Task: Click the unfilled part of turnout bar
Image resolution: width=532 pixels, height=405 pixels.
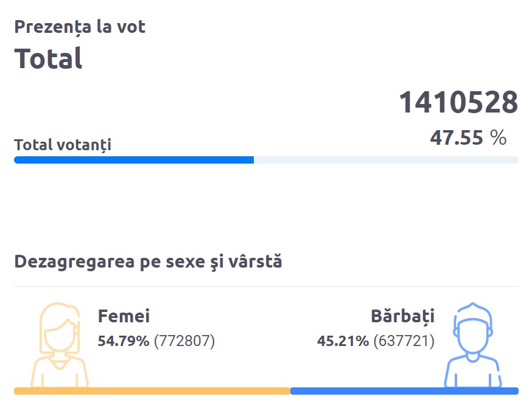Action: tap(386, 160)
